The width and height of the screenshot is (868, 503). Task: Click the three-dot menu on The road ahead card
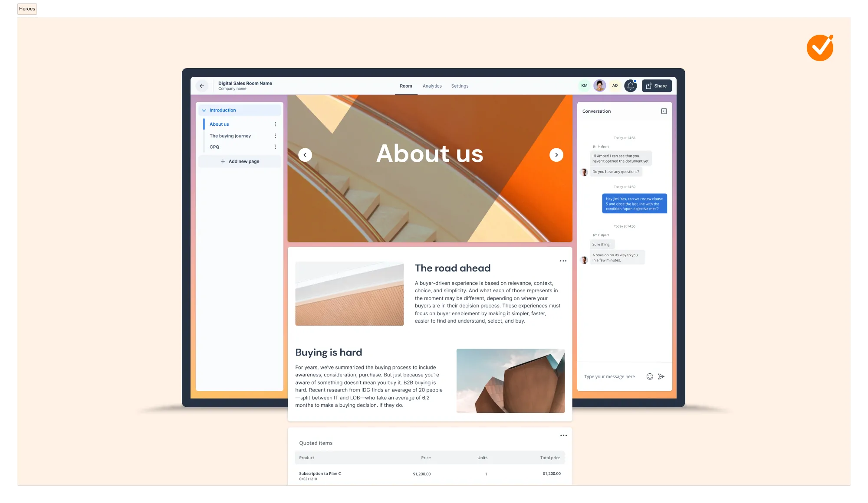(563, 261)
